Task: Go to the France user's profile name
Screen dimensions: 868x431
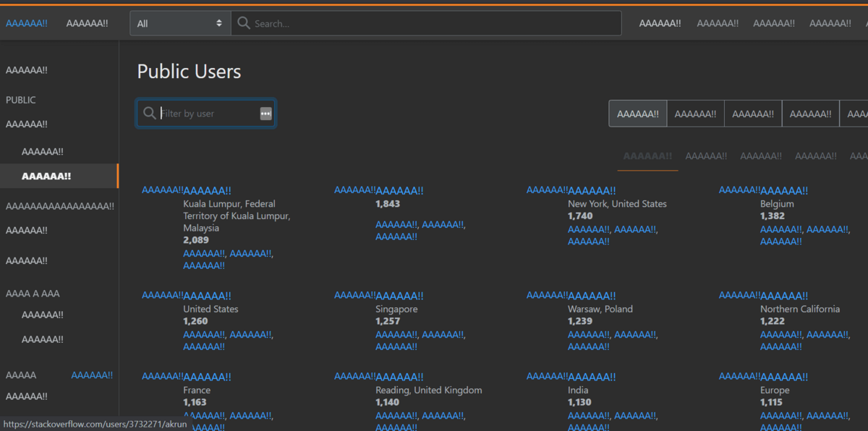Action: [207, 377]
